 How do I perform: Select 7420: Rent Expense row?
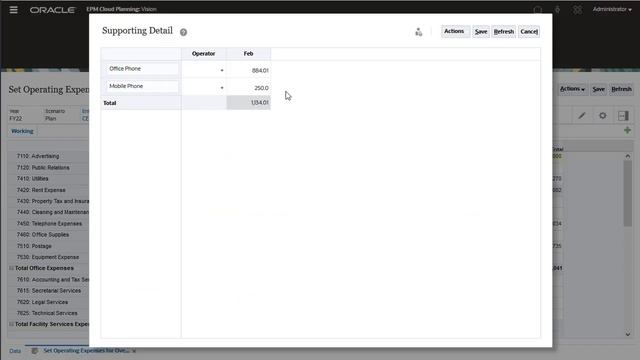pyautogui.click(x=41, y=190)
